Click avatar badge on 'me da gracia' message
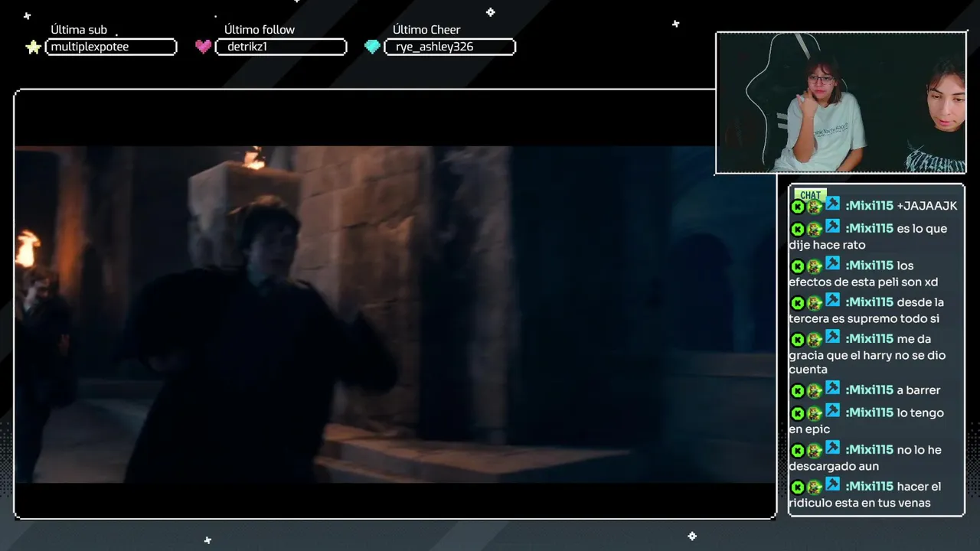 (x=815, y=340)
